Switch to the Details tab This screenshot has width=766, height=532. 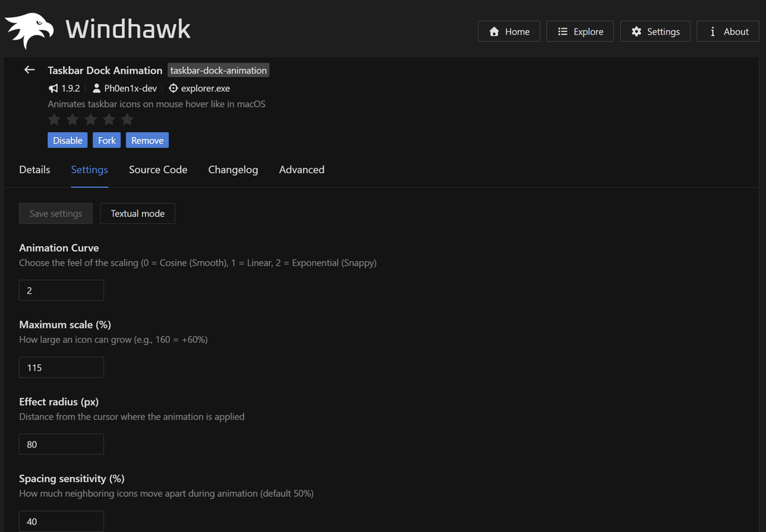coord(34,170)
